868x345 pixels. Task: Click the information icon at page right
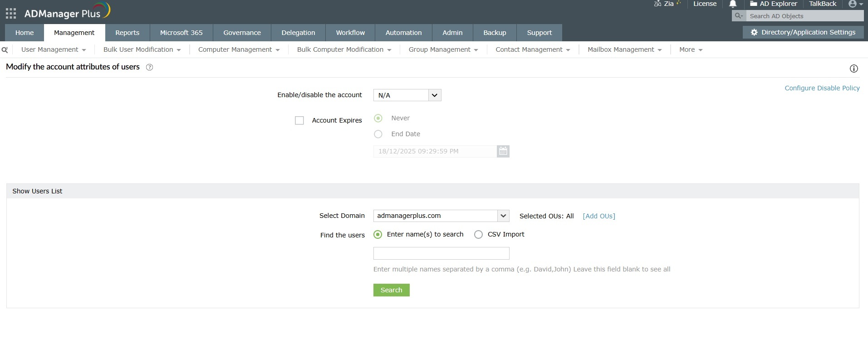[x=853, y=69]
